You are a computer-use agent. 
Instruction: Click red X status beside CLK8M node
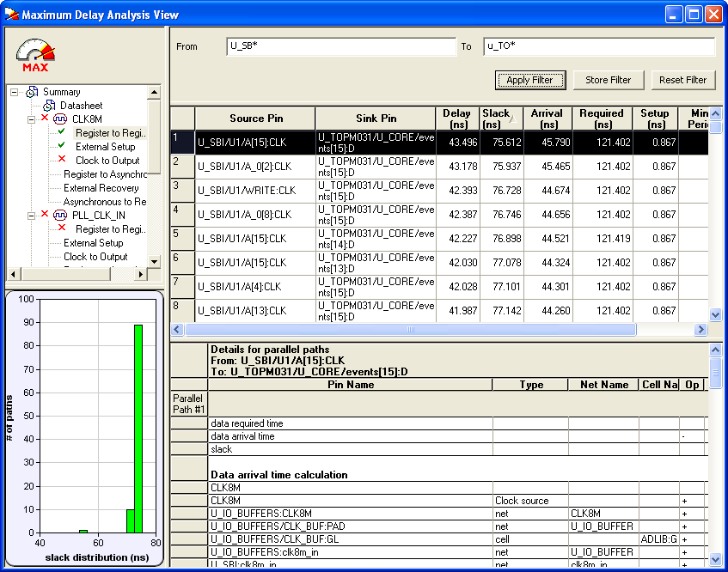click(45, 118)
